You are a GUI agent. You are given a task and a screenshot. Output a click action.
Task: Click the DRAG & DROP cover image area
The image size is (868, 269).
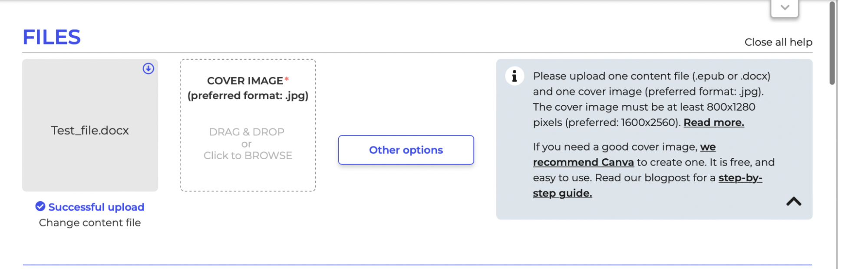click(247, 132)
